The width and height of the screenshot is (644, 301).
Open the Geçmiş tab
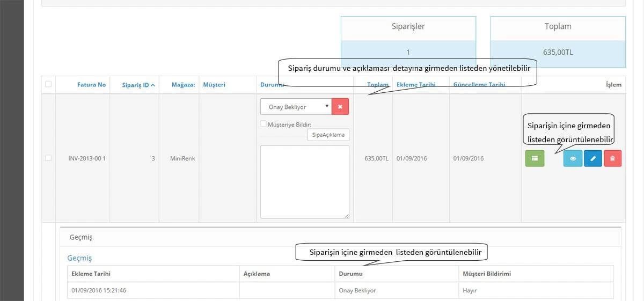click(x=81, y=237)
